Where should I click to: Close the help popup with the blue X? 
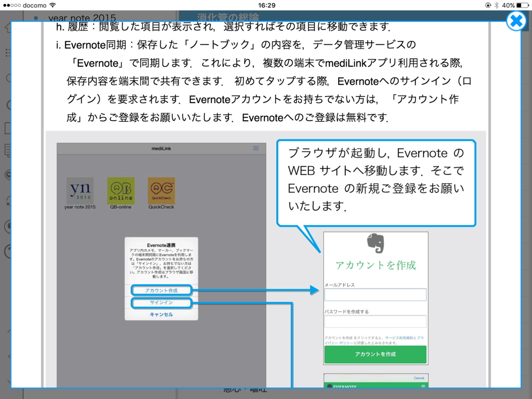516,21
